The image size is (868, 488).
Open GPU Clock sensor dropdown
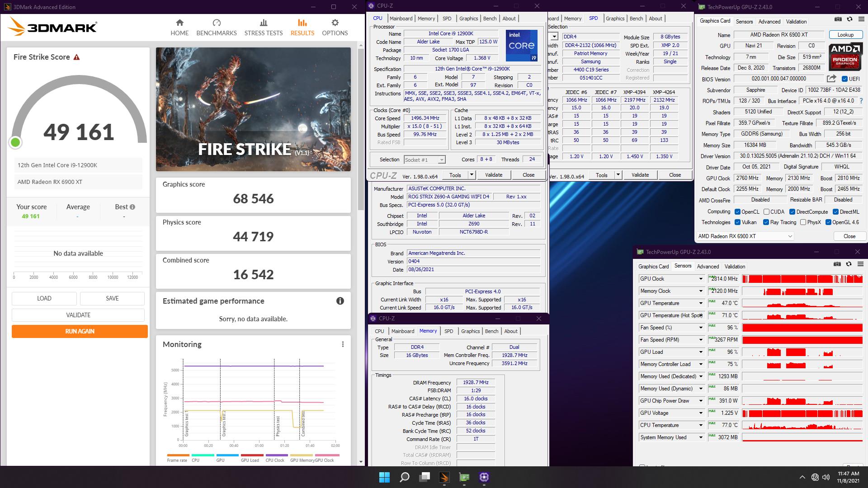[x=701, y=279]
